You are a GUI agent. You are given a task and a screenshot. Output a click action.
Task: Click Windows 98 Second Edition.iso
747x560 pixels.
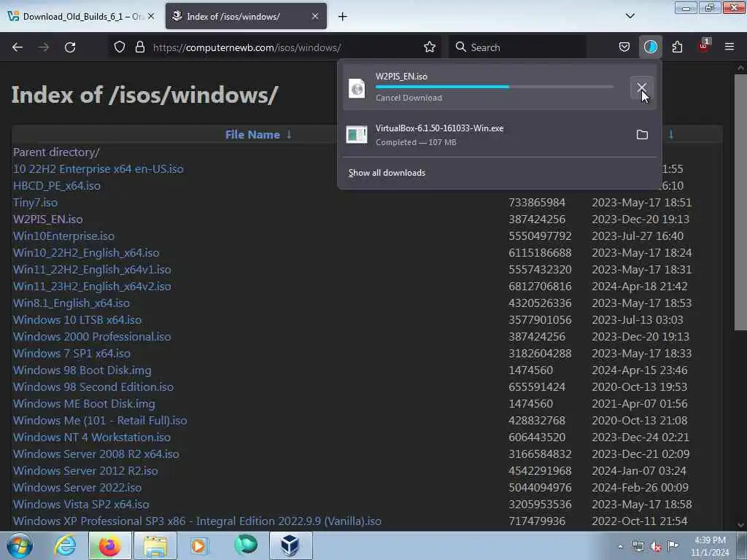point(93,387)
